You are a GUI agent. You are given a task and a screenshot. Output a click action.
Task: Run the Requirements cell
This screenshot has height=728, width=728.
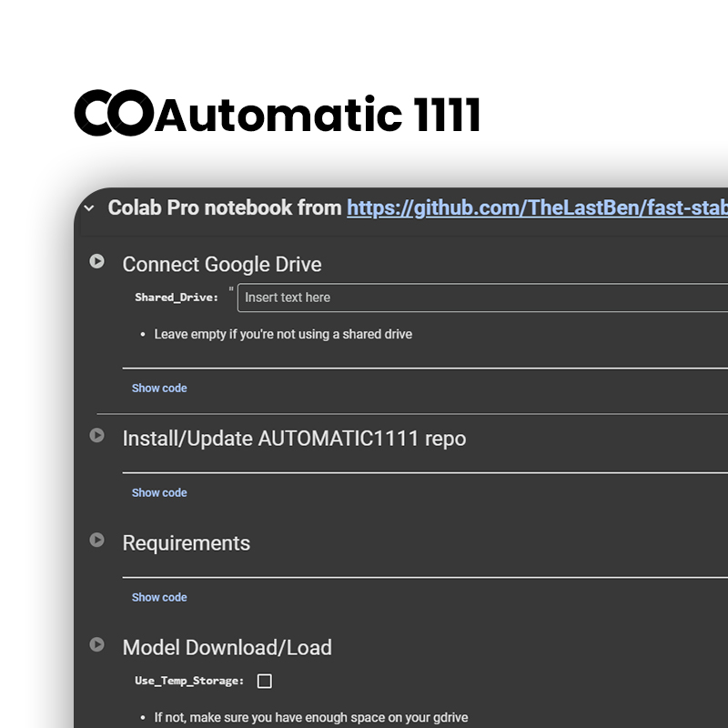point(96,540)
